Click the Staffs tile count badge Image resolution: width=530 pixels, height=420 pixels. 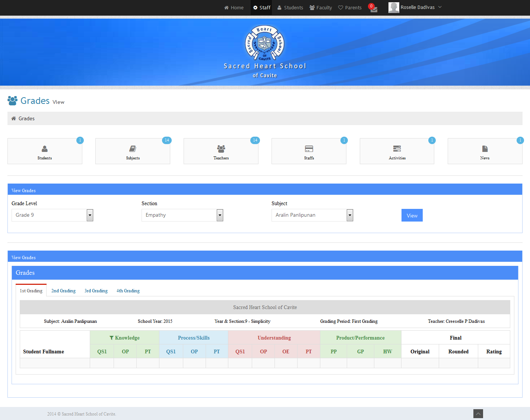344,140
